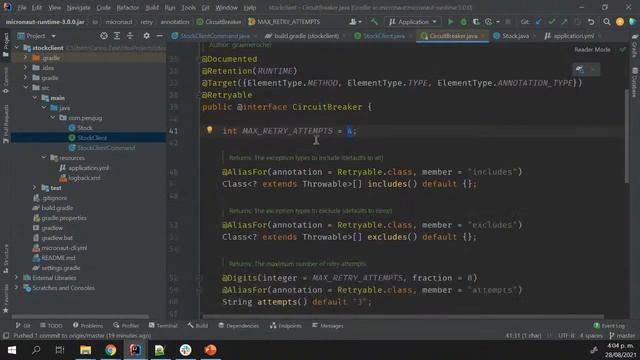Click the master branch widget in status bar
The height and width of the screenshot is (360, 640).
click(x=622, y=336)
